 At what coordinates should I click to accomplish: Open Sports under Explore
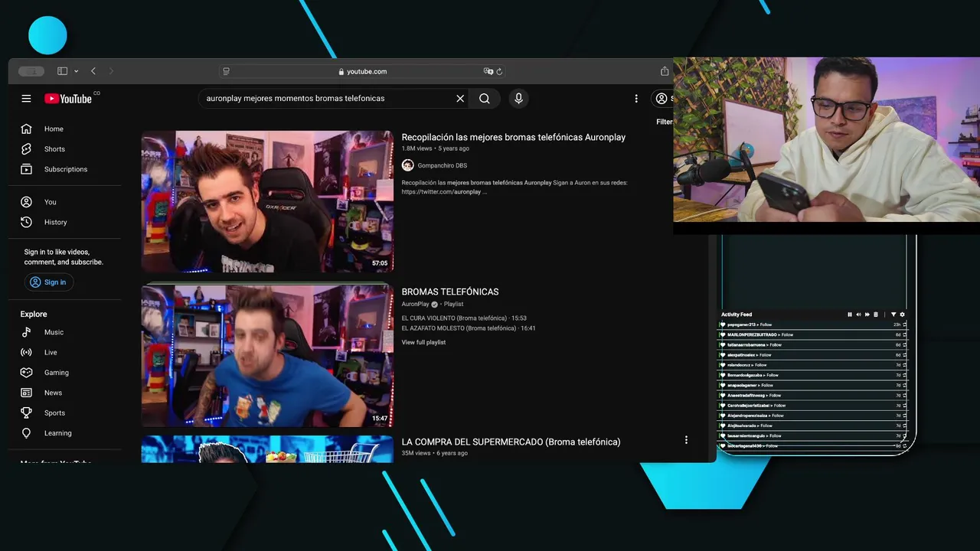64,412
